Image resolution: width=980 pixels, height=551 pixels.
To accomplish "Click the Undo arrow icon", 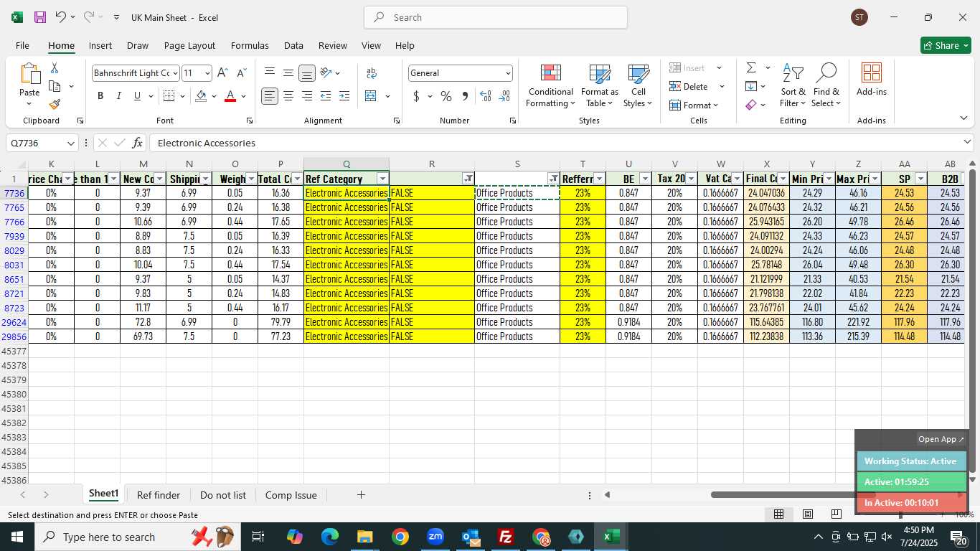I will pos(61,17).
